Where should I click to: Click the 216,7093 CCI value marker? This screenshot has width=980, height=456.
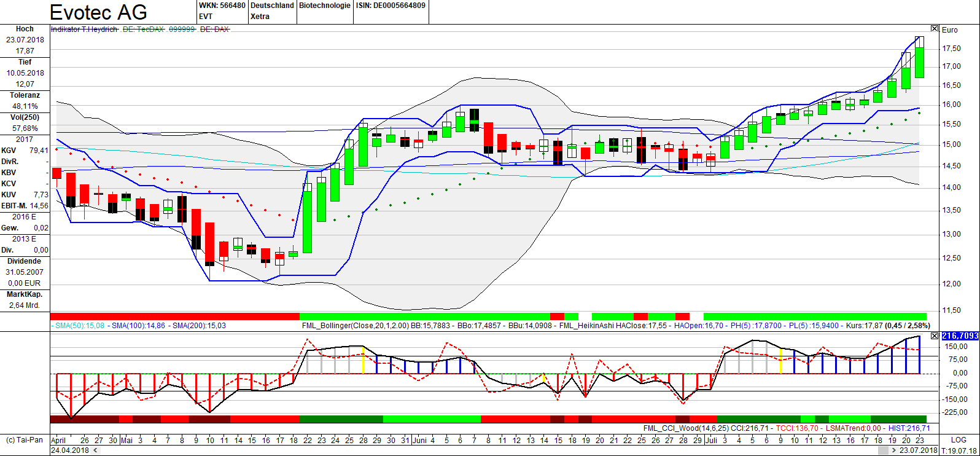point(960,336)
